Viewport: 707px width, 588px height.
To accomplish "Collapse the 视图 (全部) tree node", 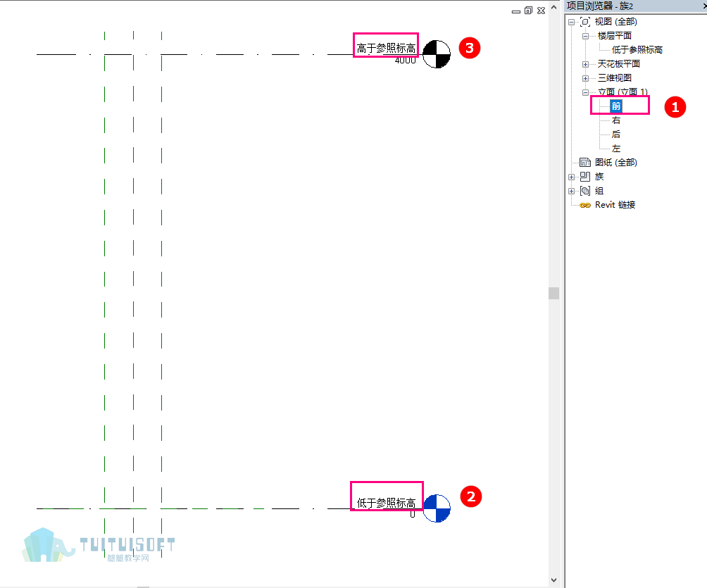I will [x=571, y=22].
